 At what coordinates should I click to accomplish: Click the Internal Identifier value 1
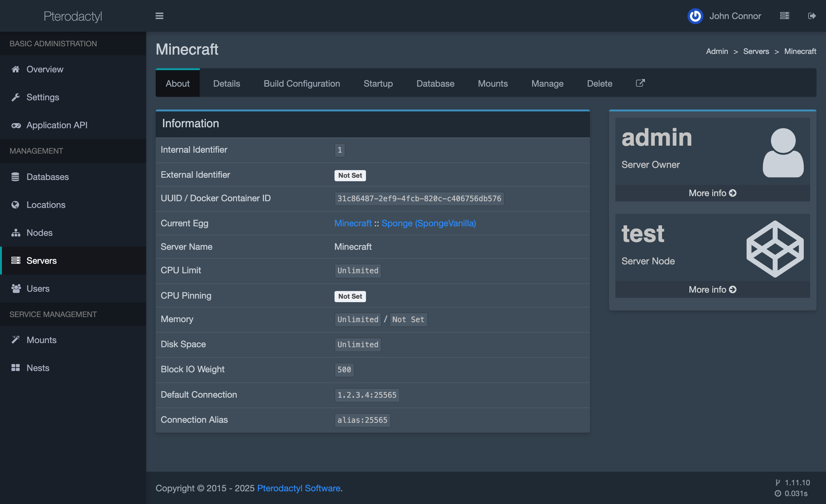click(x=340, y=150)
